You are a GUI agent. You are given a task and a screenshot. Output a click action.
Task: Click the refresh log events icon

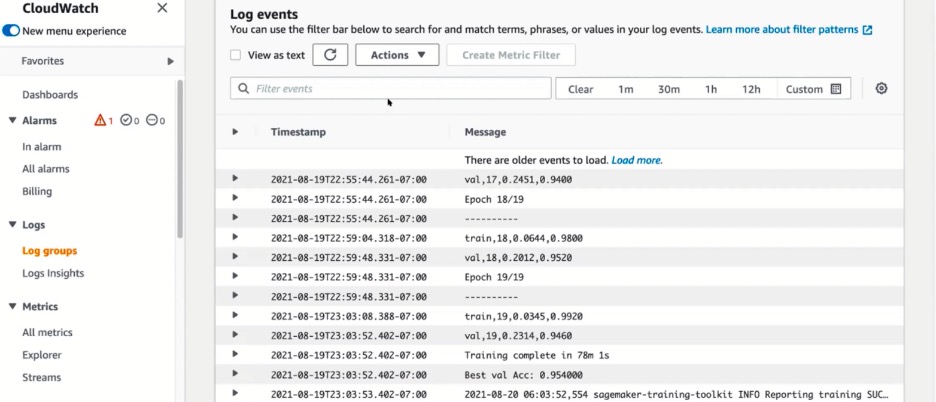click(330, 55)
